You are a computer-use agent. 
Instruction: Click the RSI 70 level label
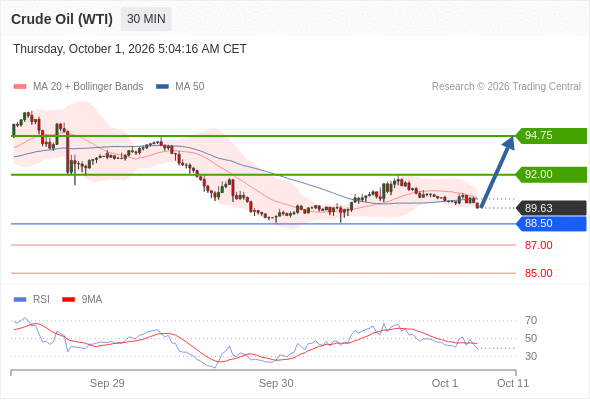[531, 321]
